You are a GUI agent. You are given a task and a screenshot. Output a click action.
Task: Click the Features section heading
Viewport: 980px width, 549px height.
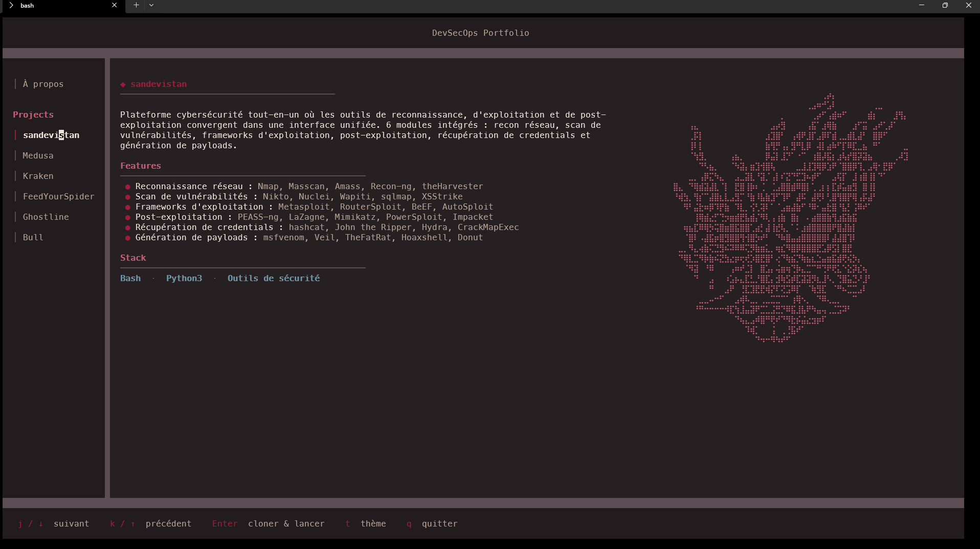tap(141, 166)
